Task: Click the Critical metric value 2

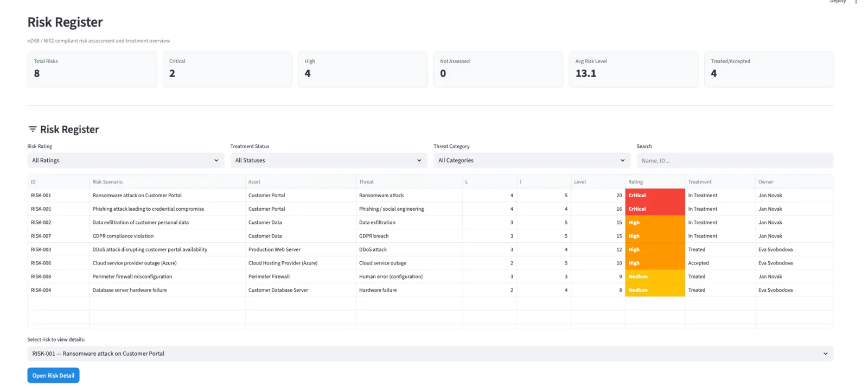Action: pyautogui.click(x=172, y=73)
